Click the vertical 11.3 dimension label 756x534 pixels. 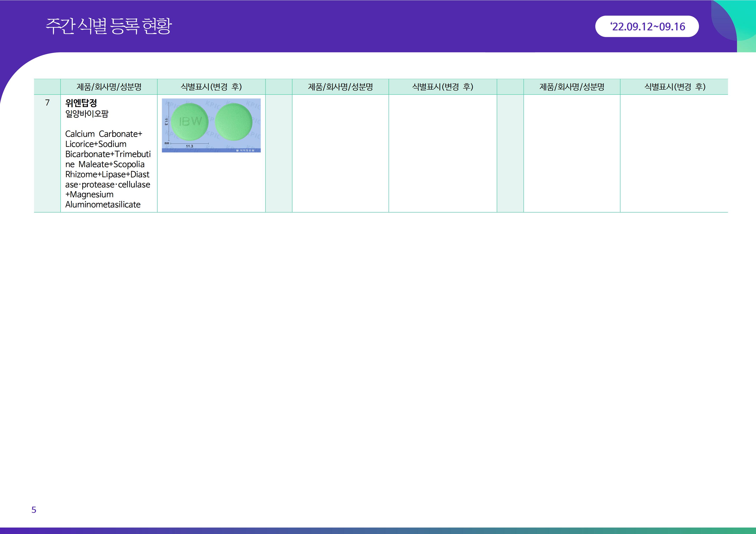(x=166, y=122)
